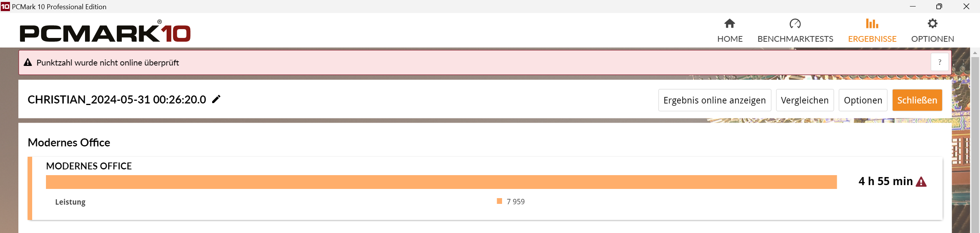
Task: Close the result with Schließen
Action: pyautogui.click(x=917, y=100)
